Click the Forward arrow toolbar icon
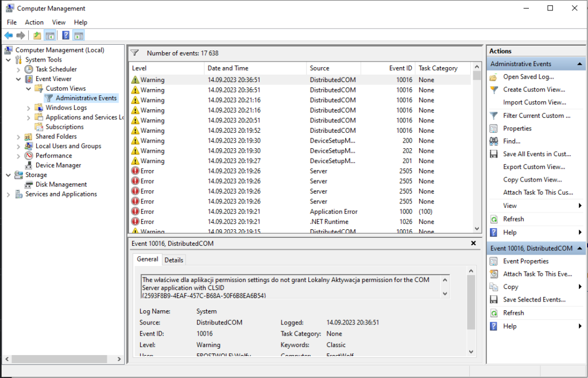 tap(21, 36)
